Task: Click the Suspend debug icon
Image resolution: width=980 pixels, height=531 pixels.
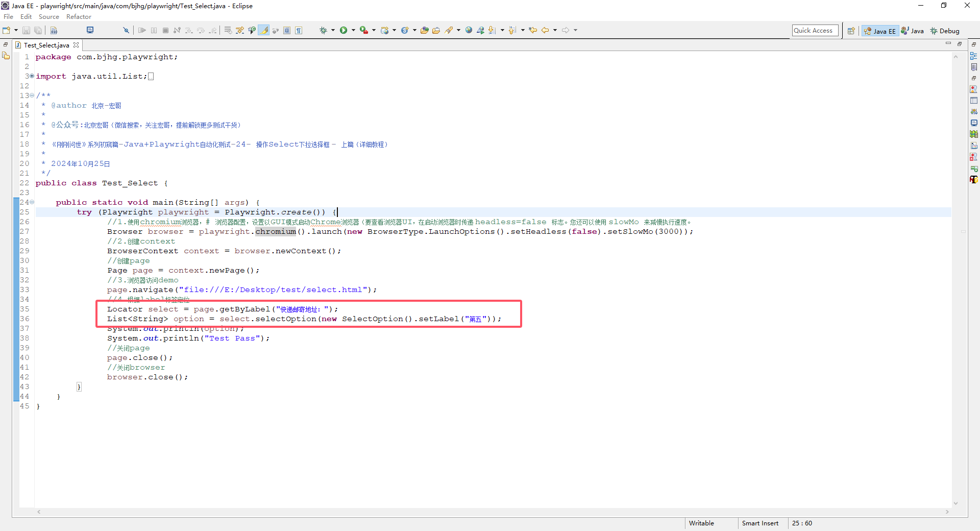Action: click(x=154, y=30)
